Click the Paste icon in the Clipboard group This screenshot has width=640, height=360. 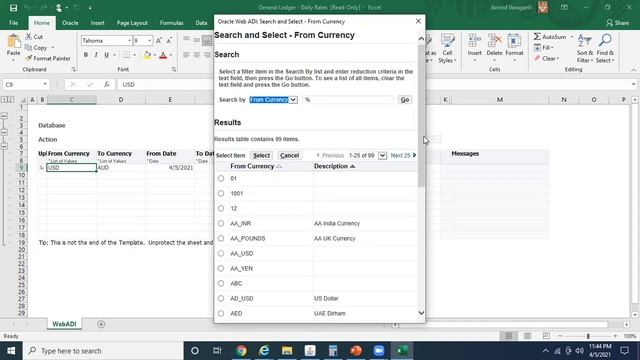pyautogui.click(x=13, y=42)
